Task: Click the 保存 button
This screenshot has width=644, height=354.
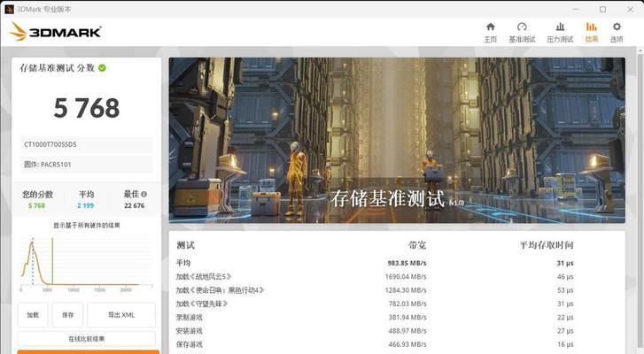Action: (68, 315)
